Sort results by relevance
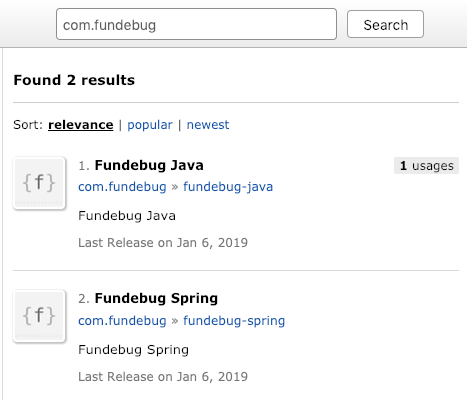Viewport: 467px width, 400px height. [81, 125]
